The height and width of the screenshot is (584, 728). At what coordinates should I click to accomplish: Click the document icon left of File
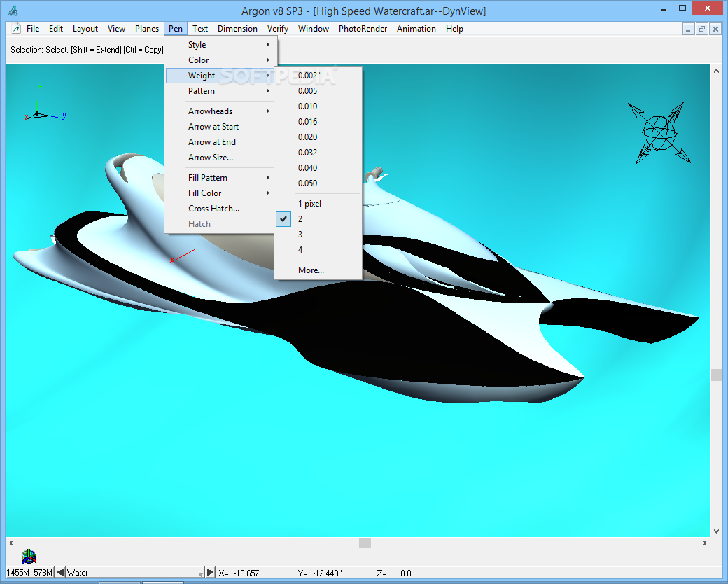point(16,28)
